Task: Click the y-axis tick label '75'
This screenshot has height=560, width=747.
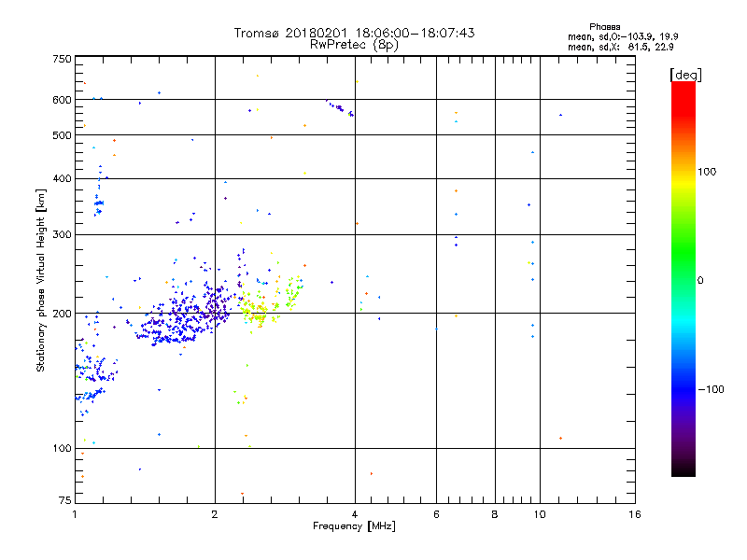Action: point(65,500)
